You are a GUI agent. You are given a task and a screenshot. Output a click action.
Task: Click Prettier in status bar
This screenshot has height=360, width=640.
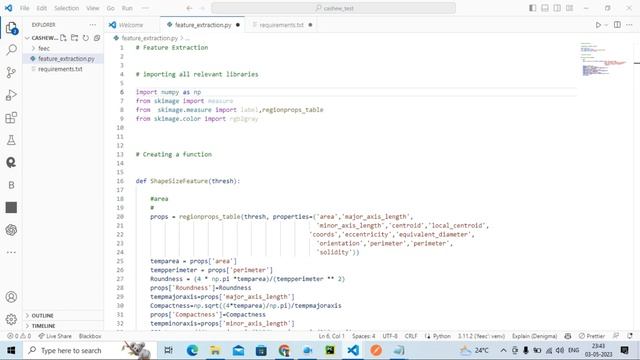[592, 336]
